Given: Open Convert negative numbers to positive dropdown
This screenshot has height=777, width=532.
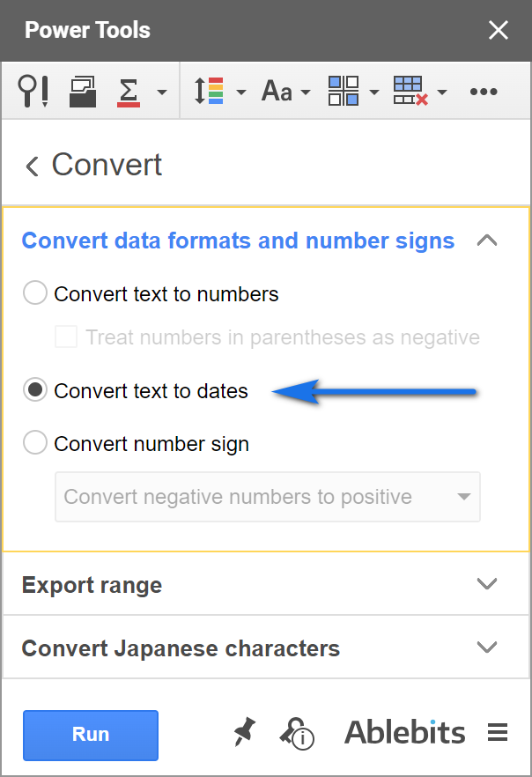Looking at the screenshot, I should [x=268, y=497].
